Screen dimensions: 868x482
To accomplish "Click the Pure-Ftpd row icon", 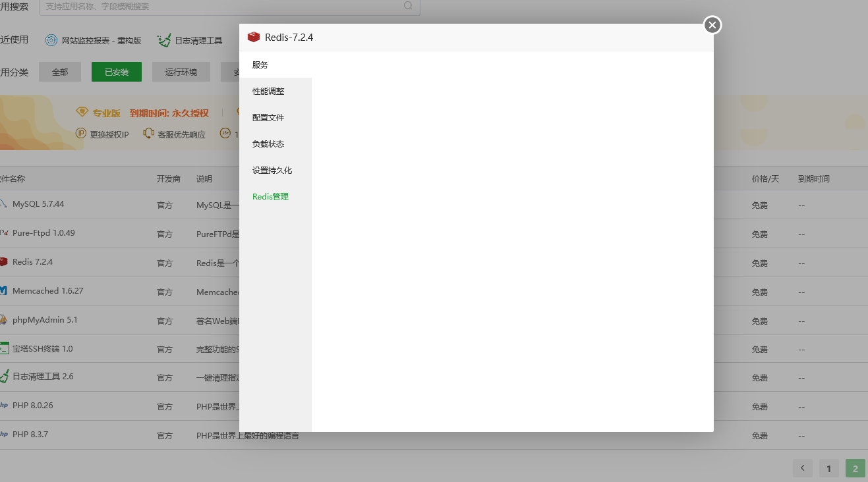I will [x=4, y=233].
